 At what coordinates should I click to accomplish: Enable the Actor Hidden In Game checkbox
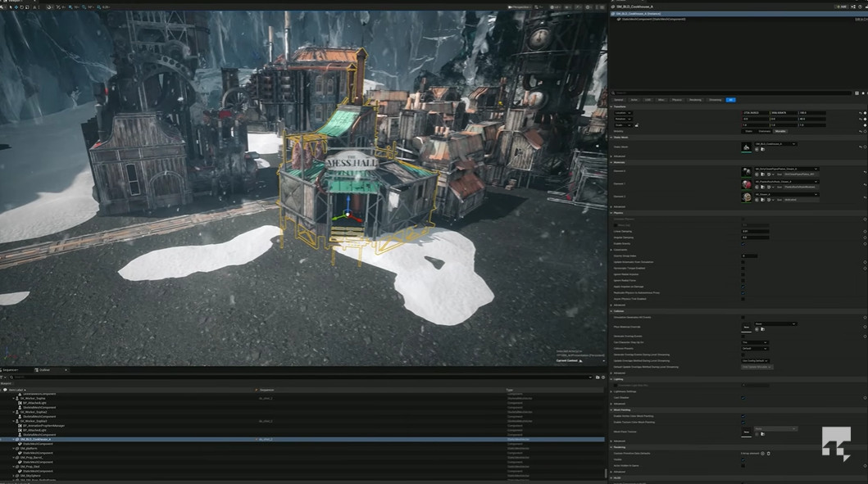pos(743,465)
